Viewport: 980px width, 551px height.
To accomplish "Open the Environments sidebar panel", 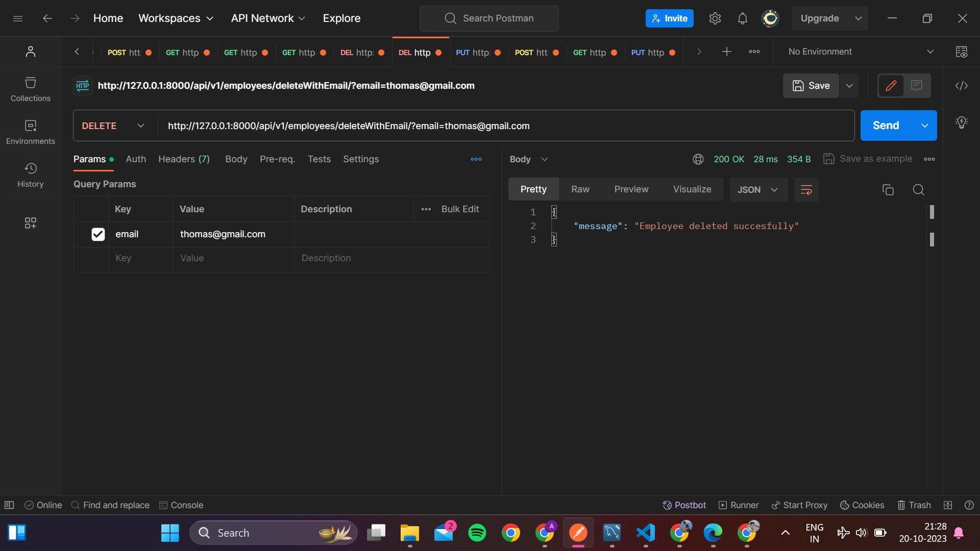I will 30,132.
